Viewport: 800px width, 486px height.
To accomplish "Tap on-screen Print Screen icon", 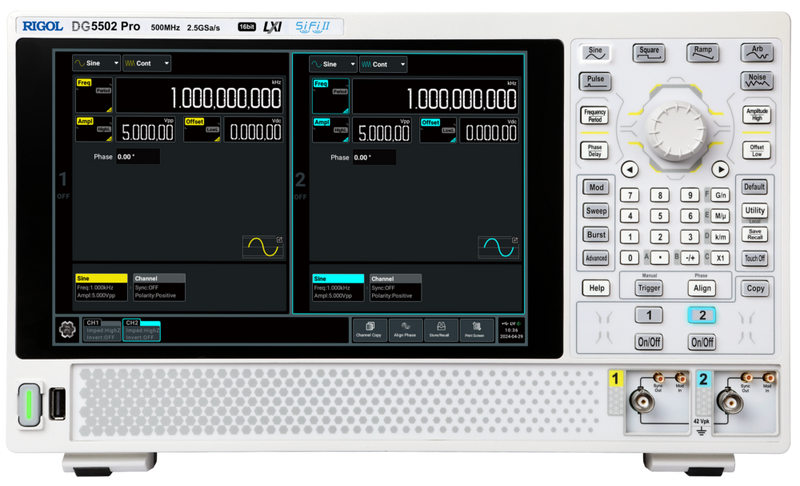I will (x=476, y=329).
